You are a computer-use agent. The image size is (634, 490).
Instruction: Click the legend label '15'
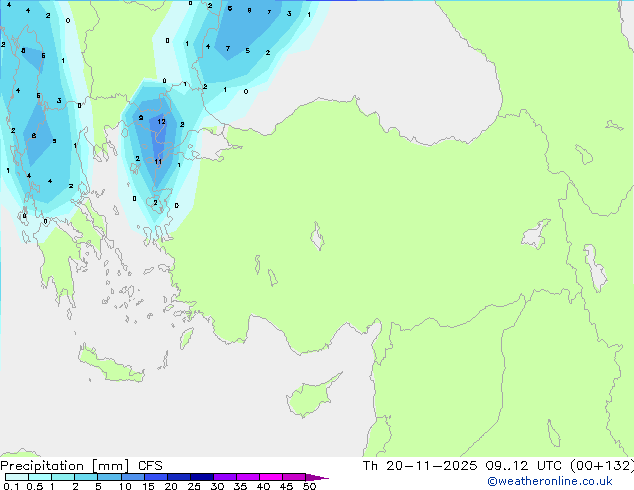tap(148, 486)
